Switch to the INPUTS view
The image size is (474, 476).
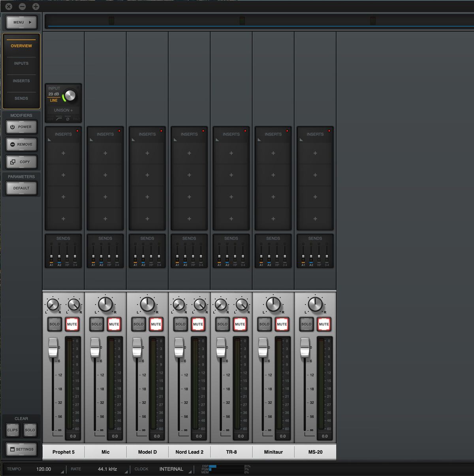tap(21, 63)
